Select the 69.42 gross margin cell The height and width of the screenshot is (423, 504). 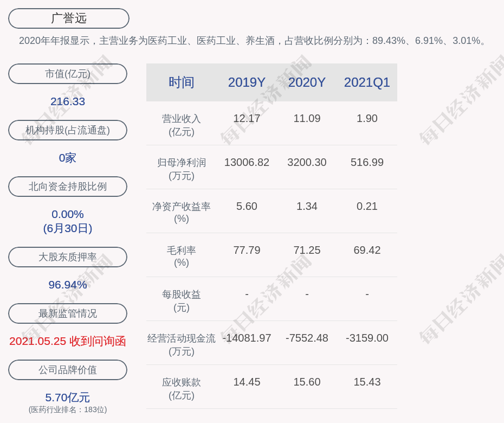(x=367, y=251)
